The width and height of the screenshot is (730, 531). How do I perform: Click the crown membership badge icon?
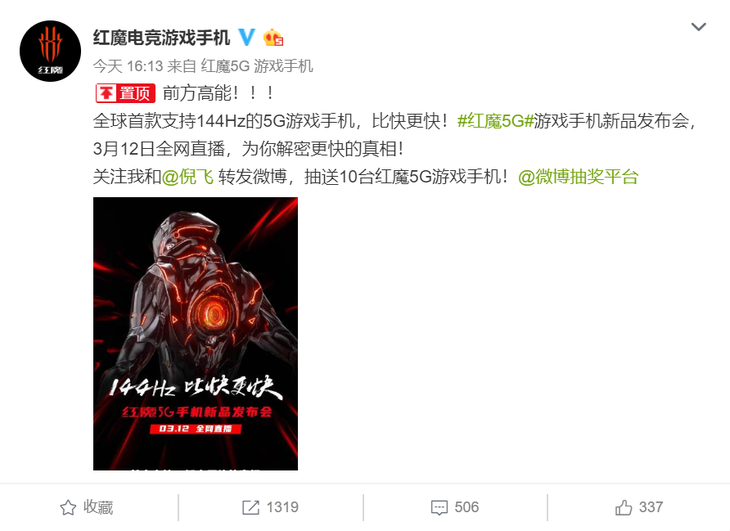tap(273, 37)
